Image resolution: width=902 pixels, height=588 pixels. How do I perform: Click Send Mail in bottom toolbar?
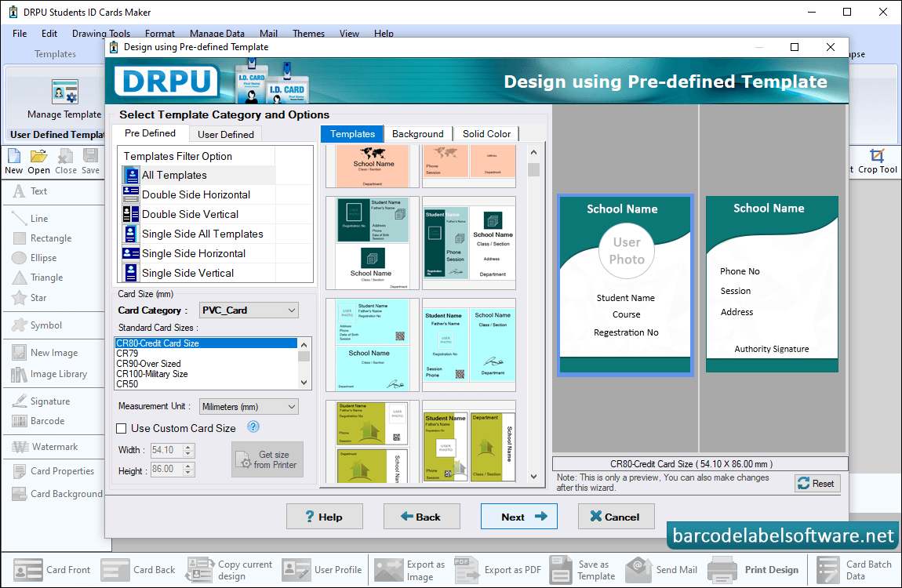click(661, 570)
